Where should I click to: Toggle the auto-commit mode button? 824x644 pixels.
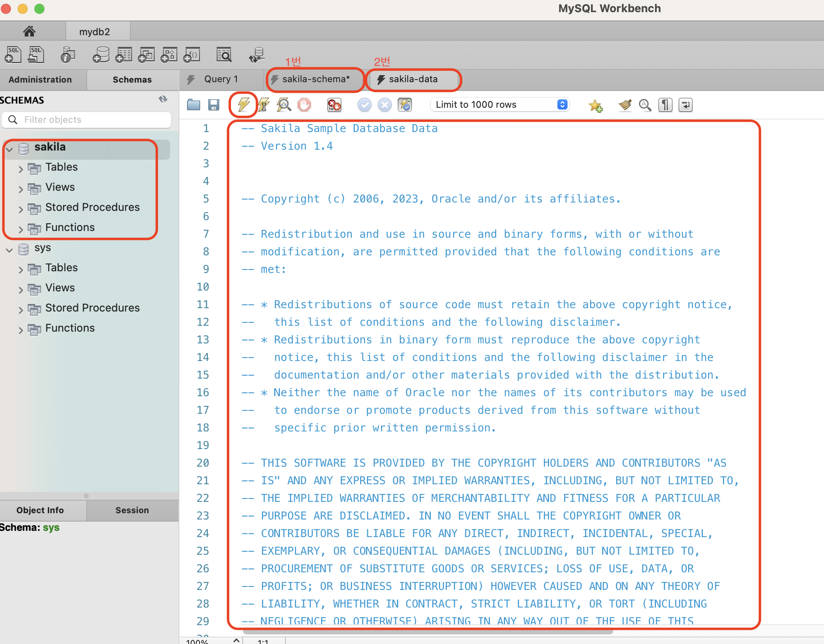point(405,105)
